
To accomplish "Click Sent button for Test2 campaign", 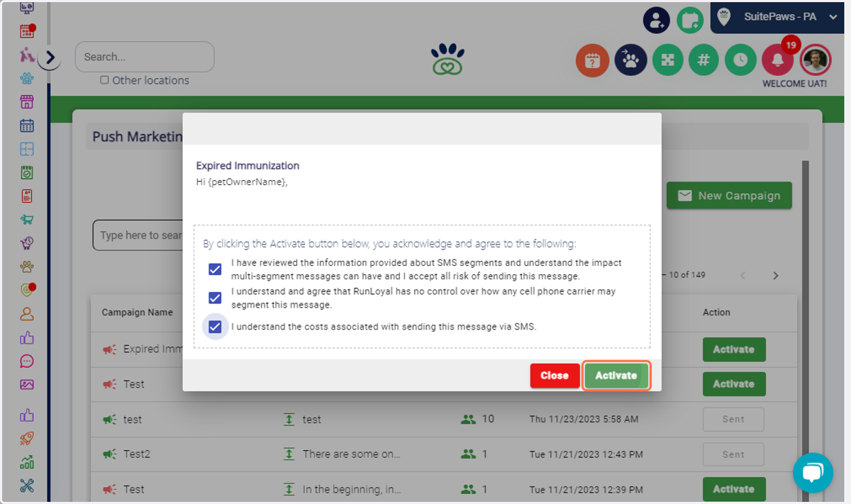I will [733, 454].
